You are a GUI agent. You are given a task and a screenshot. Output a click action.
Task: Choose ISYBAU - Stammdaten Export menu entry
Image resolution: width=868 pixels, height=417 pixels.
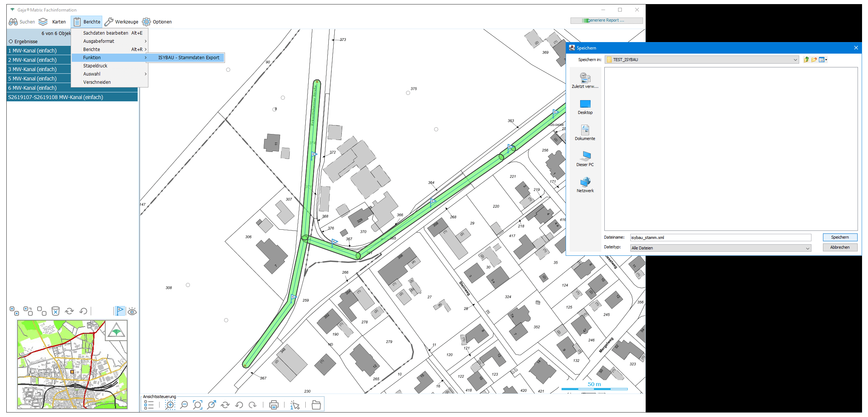[x=189, y=57]
